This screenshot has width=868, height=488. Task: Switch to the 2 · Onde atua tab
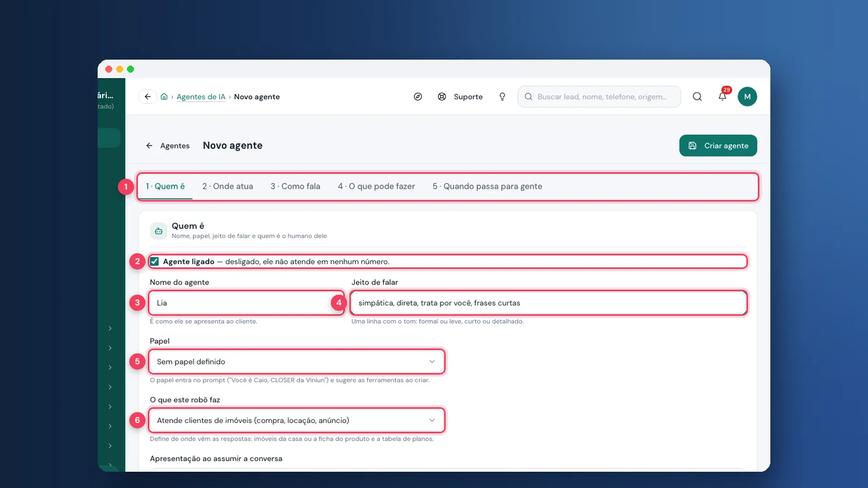(x=227, y=186)
